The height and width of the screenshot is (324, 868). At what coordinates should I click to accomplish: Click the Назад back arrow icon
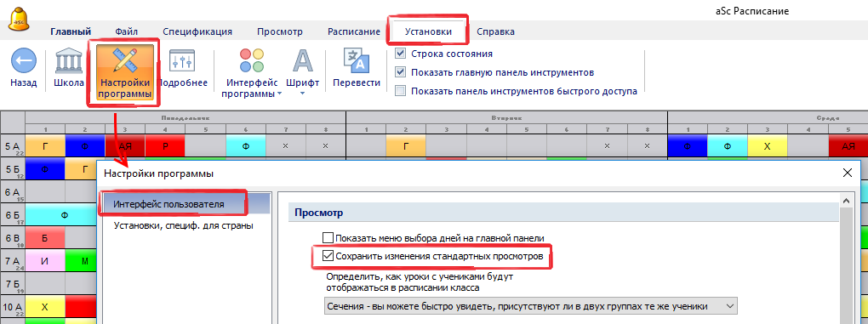23,61
